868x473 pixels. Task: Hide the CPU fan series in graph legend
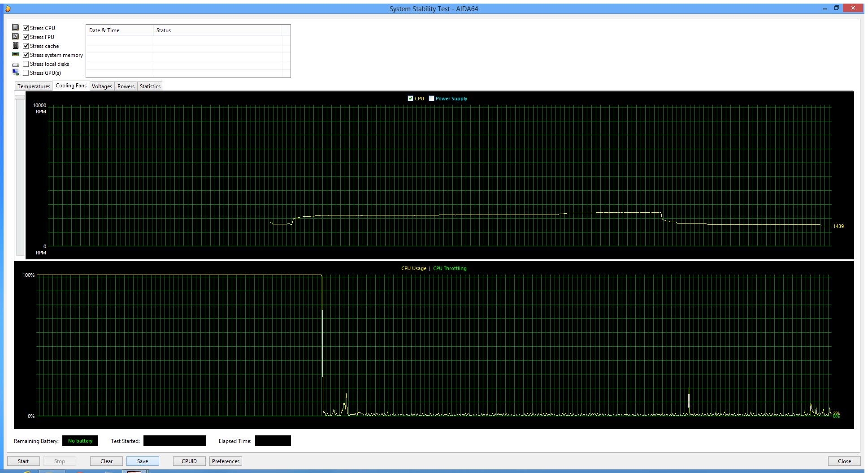tap(410, 98)
